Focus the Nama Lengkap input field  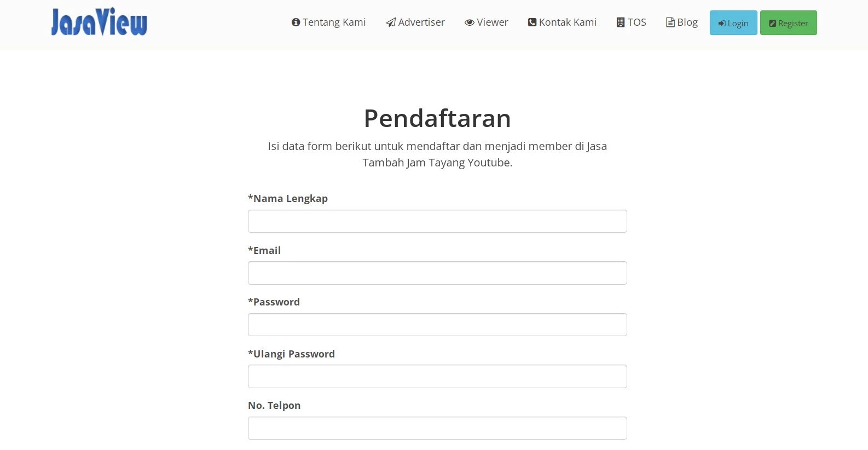[437, 221]
